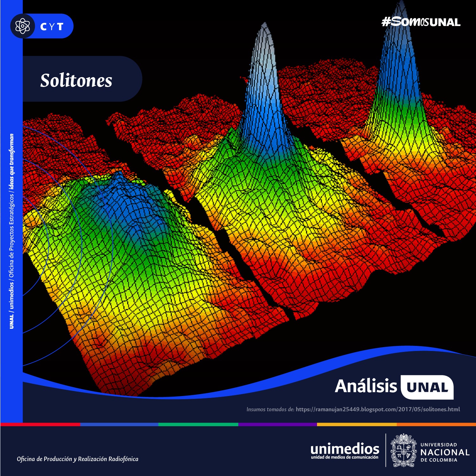This screenshot has width=476, height=476.
Task: Click the vertical 'ideas que transforman' sidebar text
Action: point(12,162)
